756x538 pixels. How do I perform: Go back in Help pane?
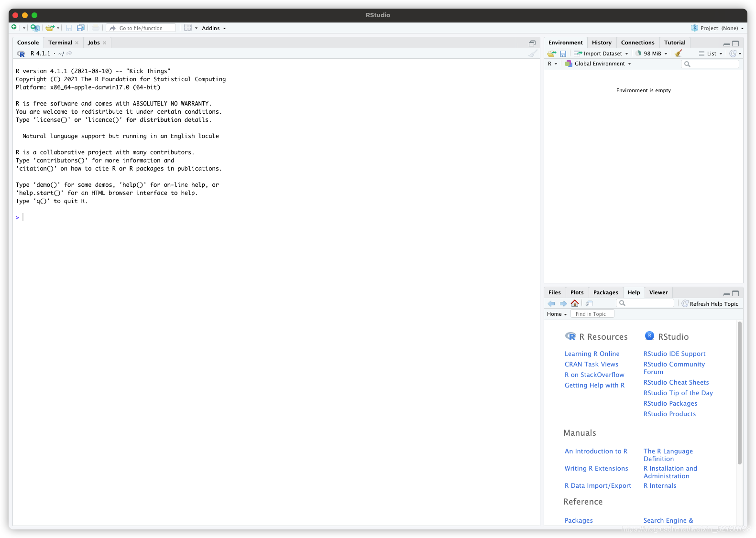(x=551, y=304)
